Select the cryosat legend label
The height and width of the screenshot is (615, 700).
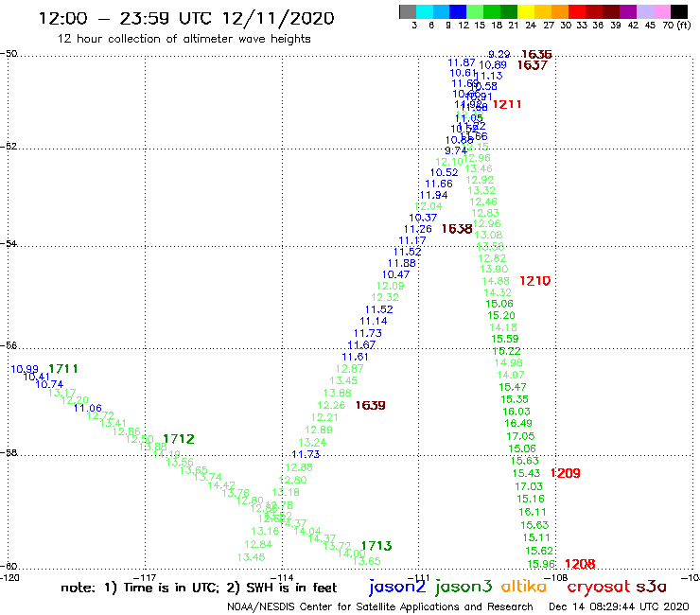click(599, 587)
